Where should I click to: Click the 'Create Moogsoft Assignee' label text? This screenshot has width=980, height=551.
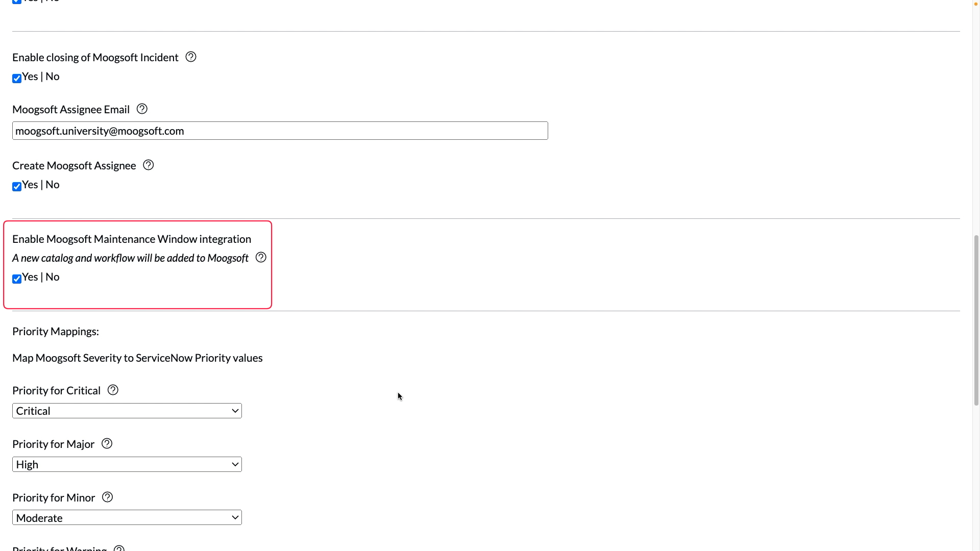click(74, 166)
